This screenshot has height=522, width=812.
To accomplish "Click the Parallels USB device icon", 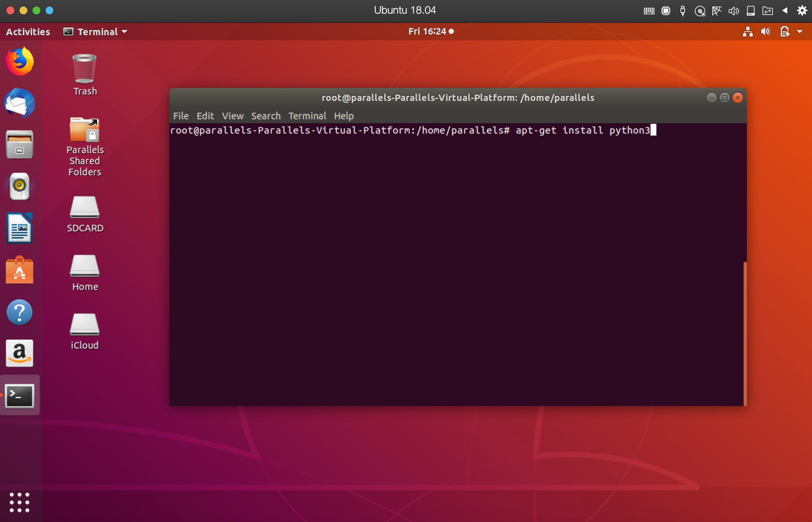I will coord(683,11).
